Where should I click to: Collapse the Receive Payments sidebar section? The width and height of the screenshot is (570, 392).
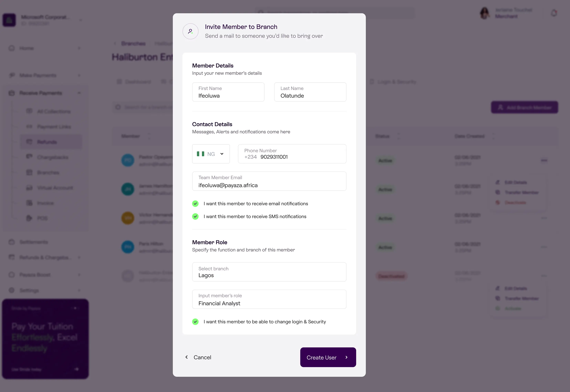click(79, 93)
